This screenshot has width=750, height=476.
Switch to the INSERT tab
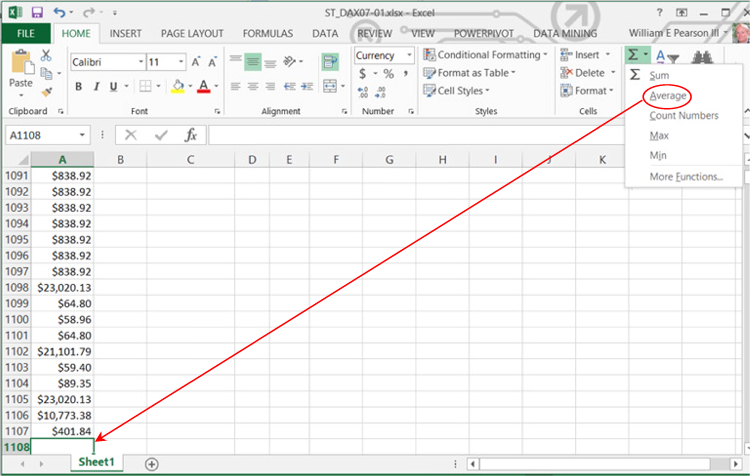point(125,33)
